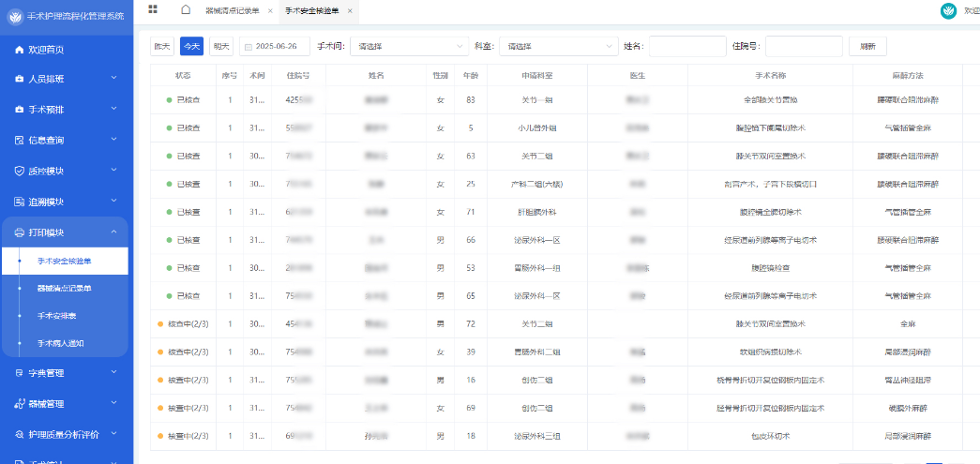Click the 包皮环切术 surgery name cell
The image size is (980, 464).
770,436
